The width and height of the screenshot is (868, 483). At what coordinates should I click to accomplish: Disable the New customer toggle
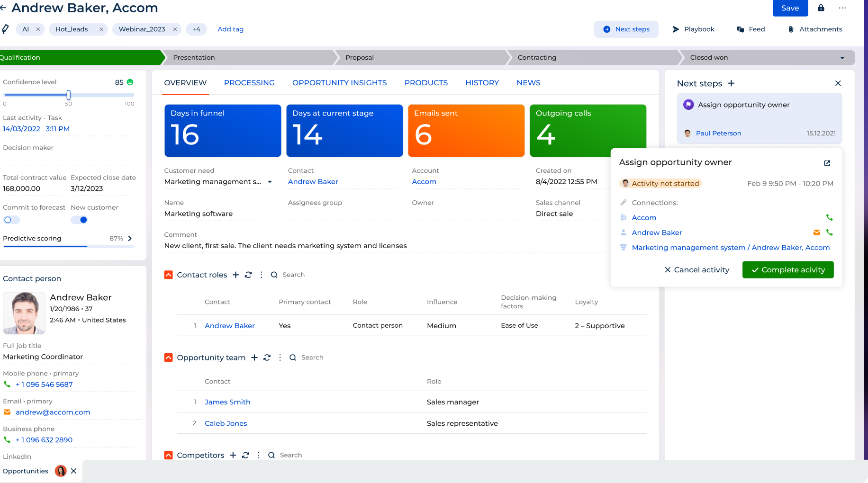(79, 220)
